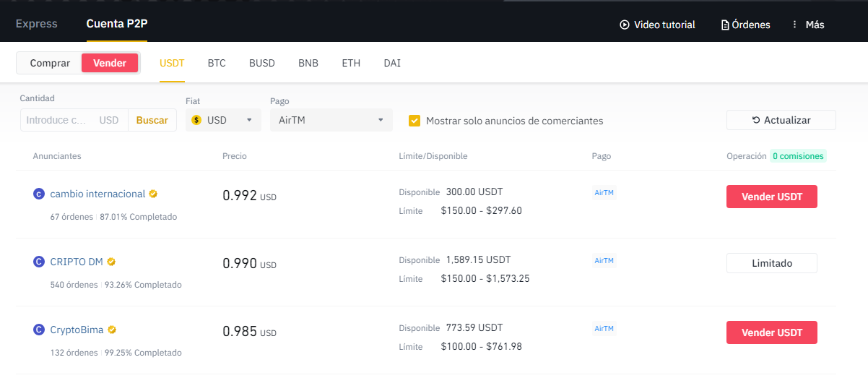Click the 300.00 USDT available amount
The width and height of the screenshot is (868, 378).
coord(474,192)
